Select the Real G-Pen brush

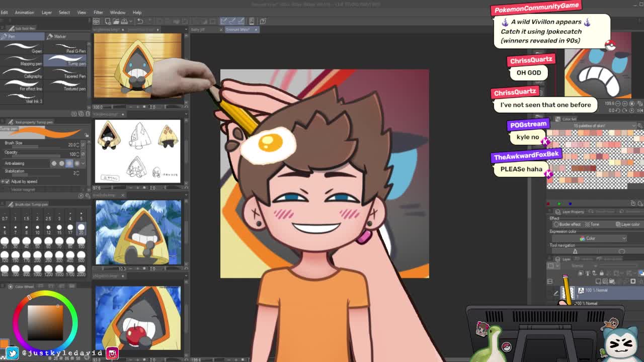click(x=65, y=48)
